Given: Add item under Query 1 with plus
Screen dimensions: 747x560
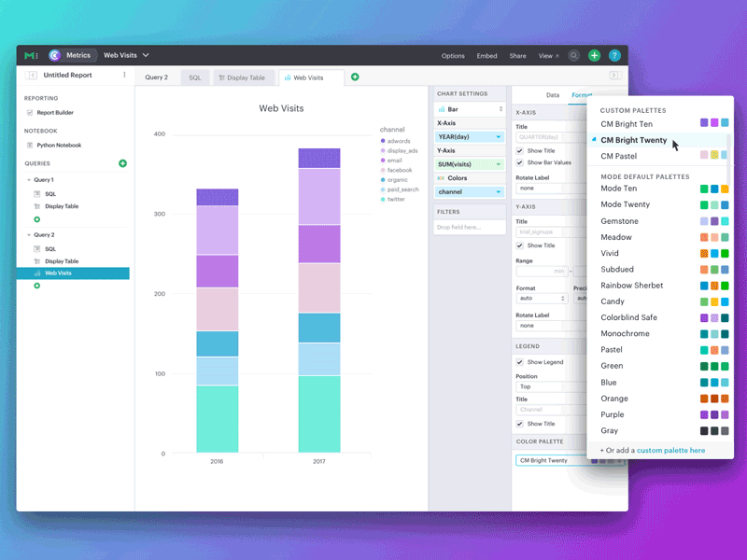Looking at the screenshot, I should click(36, 219).
